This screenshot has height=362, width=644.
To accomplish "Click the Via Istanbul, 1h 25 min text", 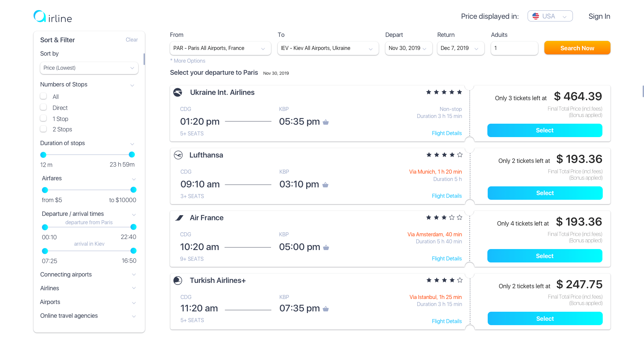I will [x=436, y=297].
